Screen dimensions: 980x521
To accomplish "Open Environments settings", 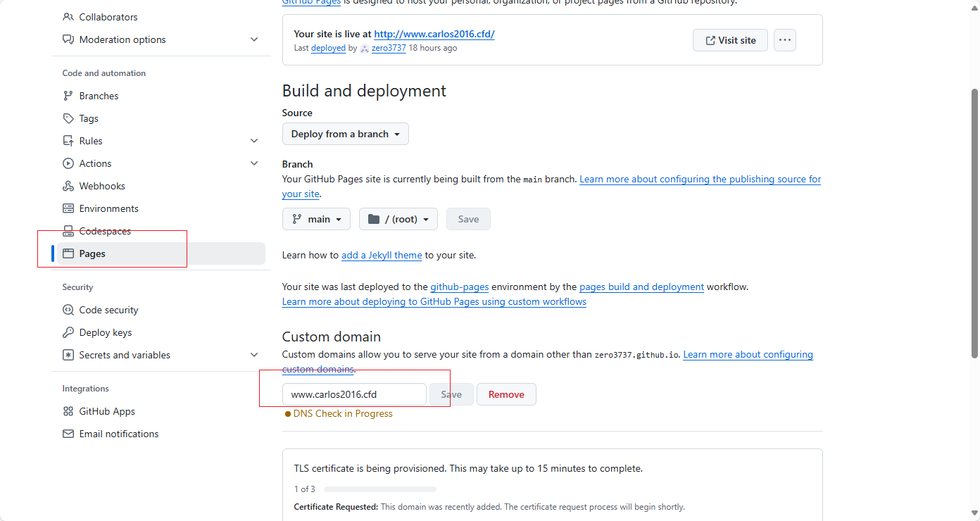I will click(161, 208).
